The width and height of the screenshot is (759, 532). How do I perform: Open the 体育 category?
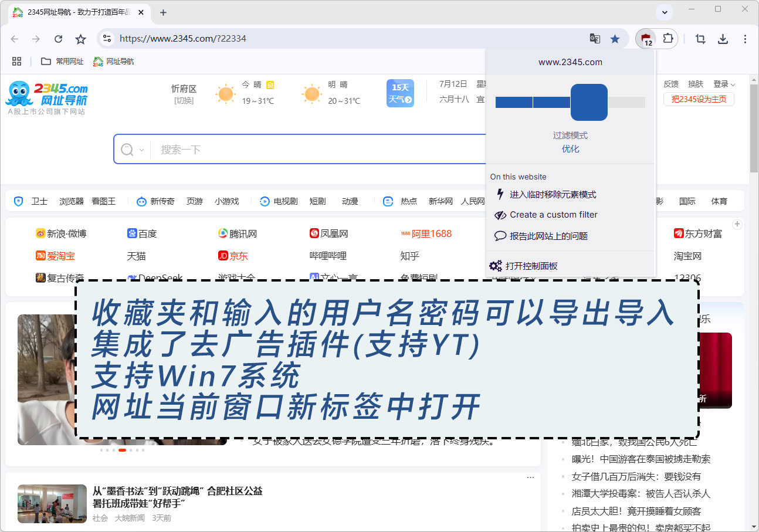point(719,201)
